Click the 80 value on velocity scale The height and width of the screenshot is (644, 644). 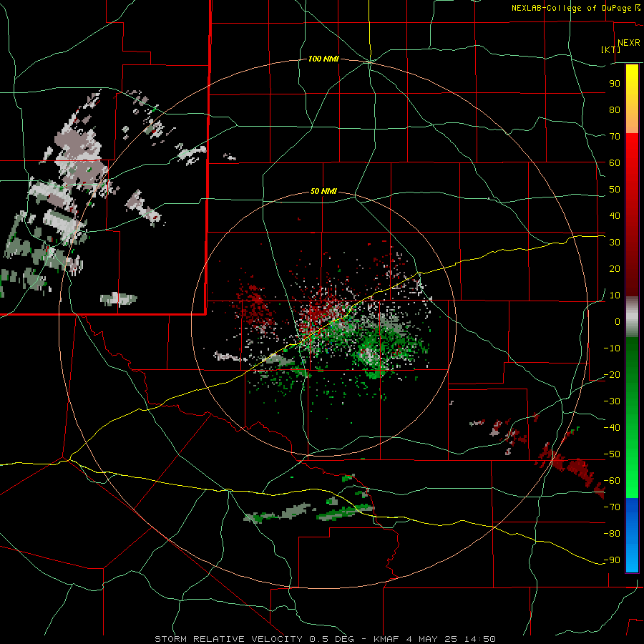click(615, 109)
